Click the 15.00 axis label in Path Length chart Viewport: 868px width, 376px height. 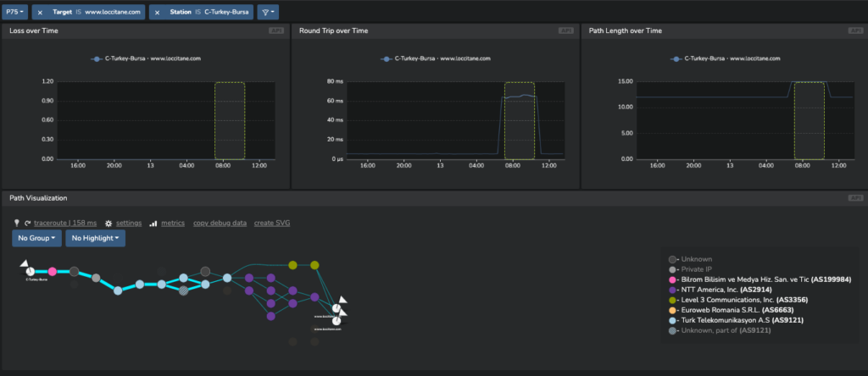pyautogui.click(x=625, y=82)
